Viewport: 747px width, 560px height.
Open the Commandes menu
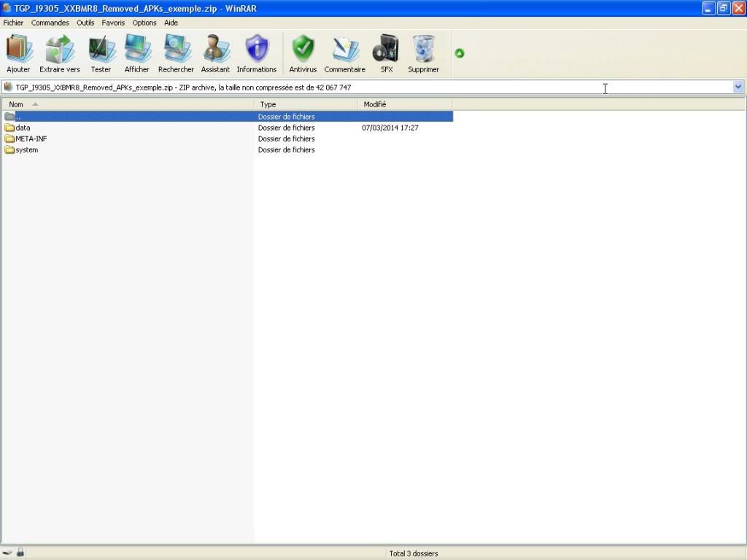tap(50, 23)
